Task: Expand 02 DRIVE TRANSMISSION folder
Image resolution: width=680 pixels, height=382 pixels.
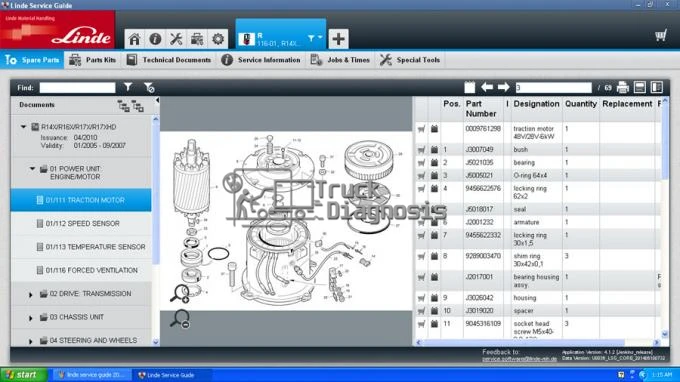Action: (30, 294)
